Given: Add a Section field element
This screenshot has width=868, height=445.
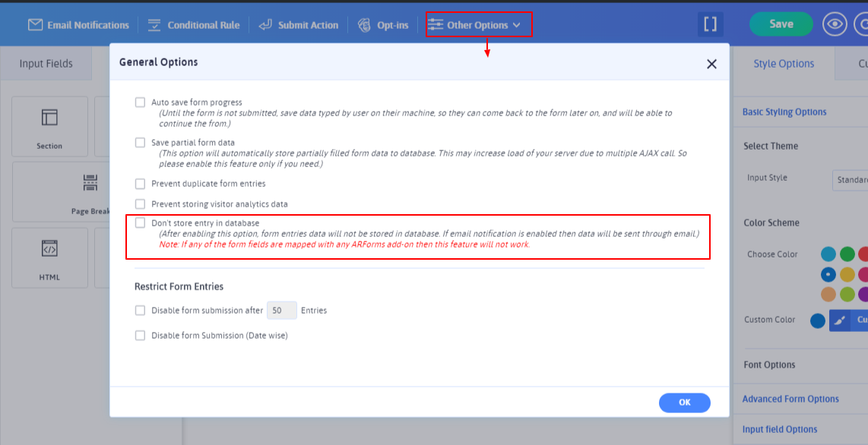Looking at the screenshot, I should pyautogui.click(x=49, y=127).
